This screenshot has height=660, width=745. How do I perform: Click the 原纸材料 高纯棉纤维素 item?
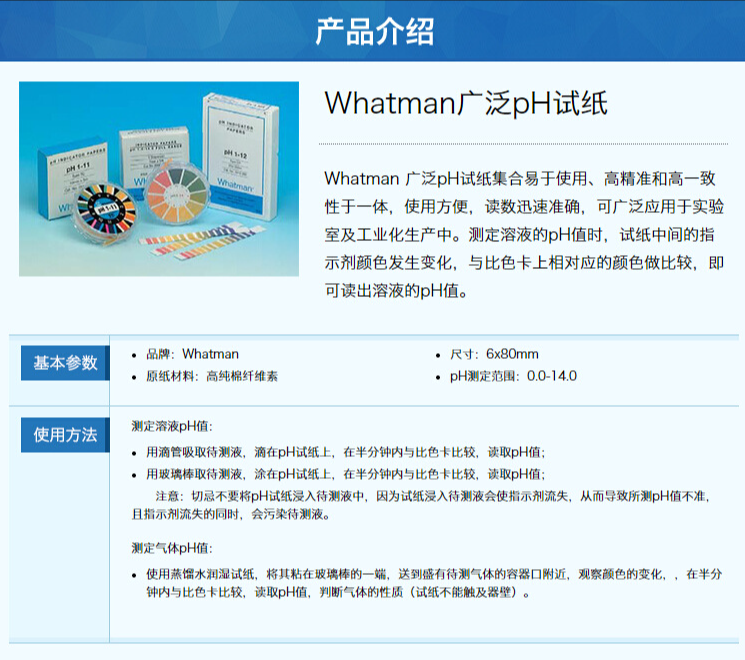211,376
